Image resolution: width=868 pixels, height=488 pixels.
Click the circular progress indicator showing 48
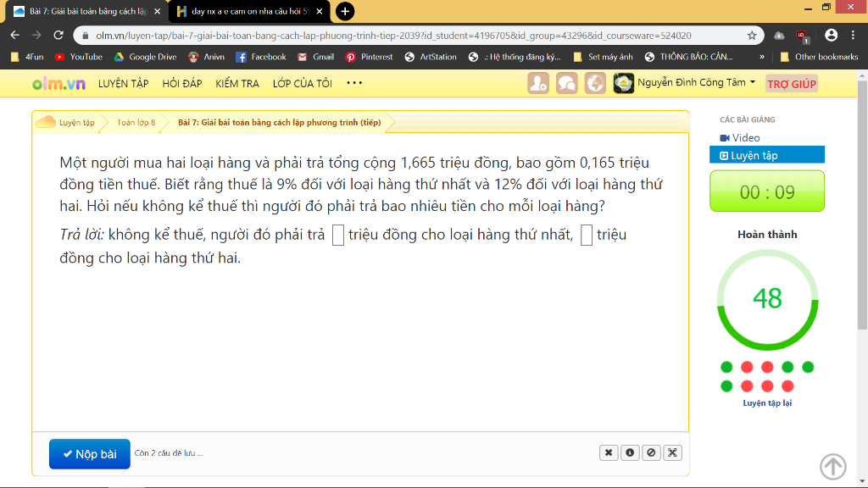[x=767, y=299]
